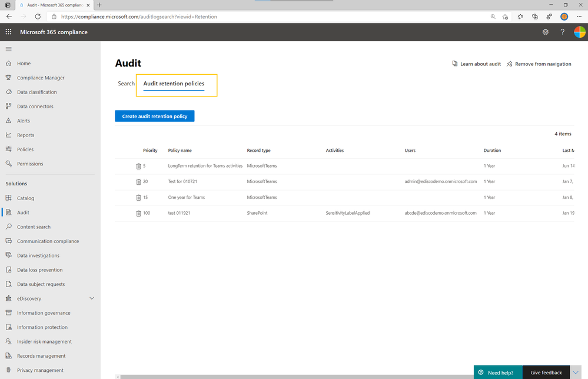Image resolution: width=588 pixels, height=379 pixels.
Task: Click the browser profile avatar in toolbar
Action: (564, 16)
